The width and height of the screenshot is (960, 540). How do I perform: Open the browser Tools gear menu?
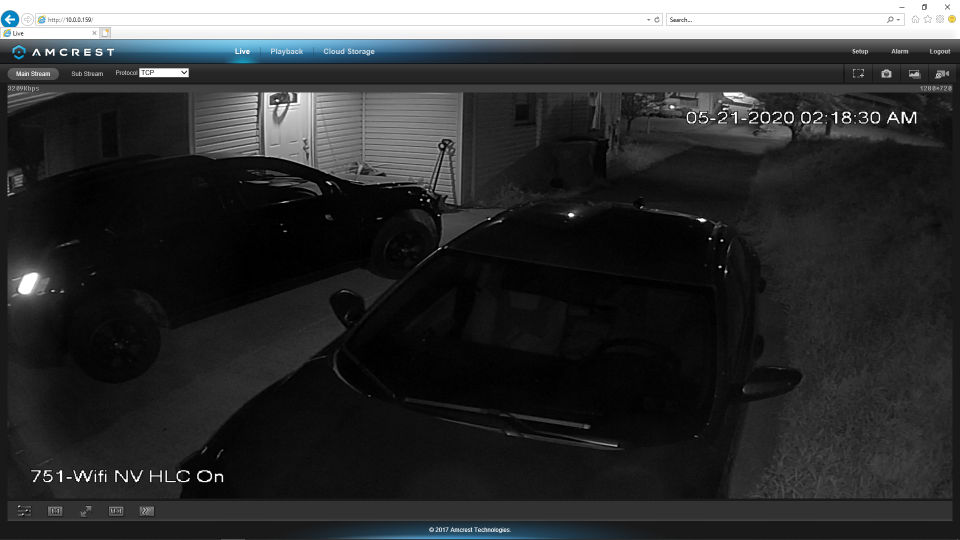click(940, 20)
